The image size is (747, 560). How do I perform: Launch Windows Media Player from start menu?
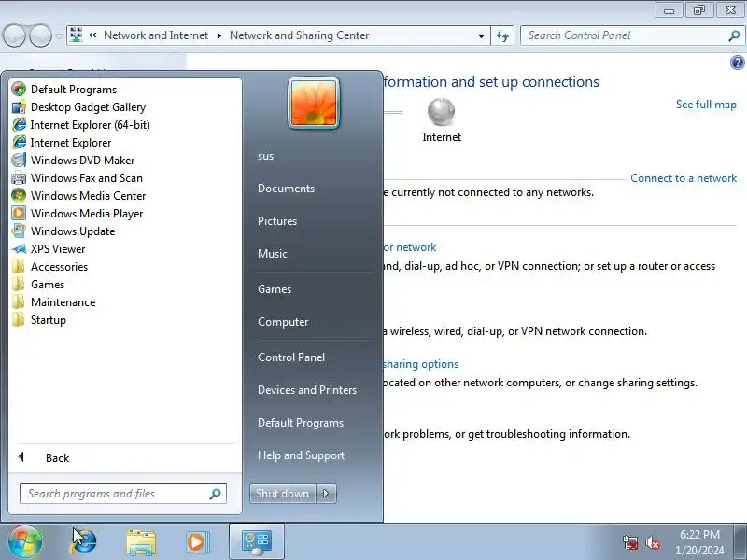(78, 214)
